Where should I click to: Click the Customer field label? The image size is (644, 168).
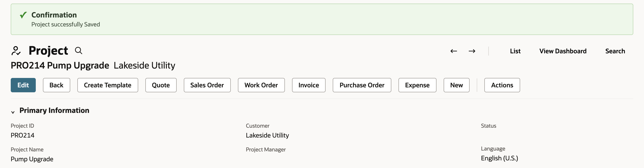(x=258, y=126)
